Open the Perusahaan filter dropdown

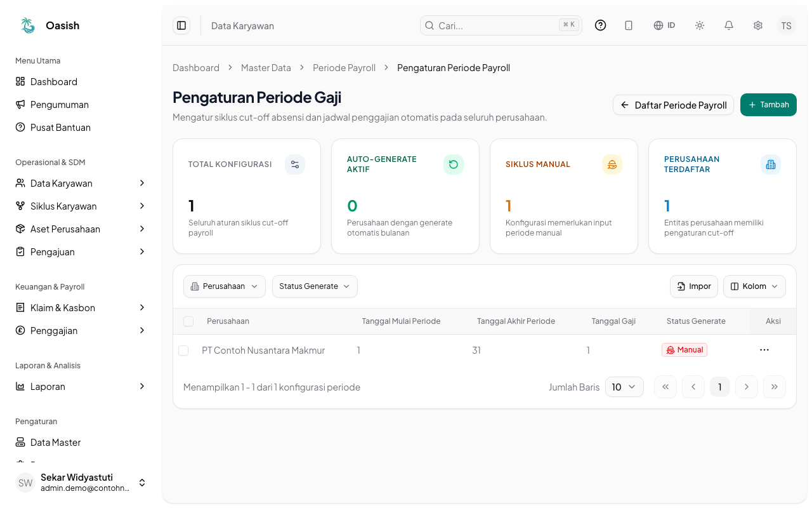coord(225,286)
